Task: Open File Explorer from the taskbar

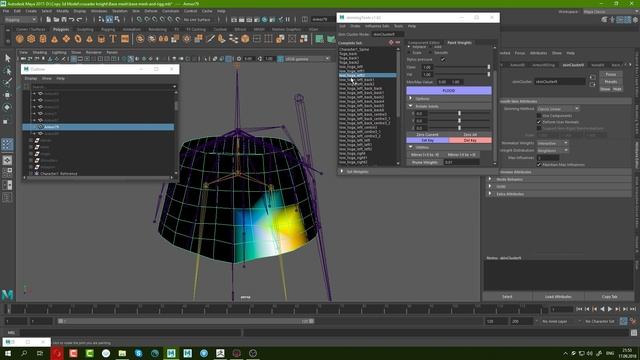Action: (122, 353)
